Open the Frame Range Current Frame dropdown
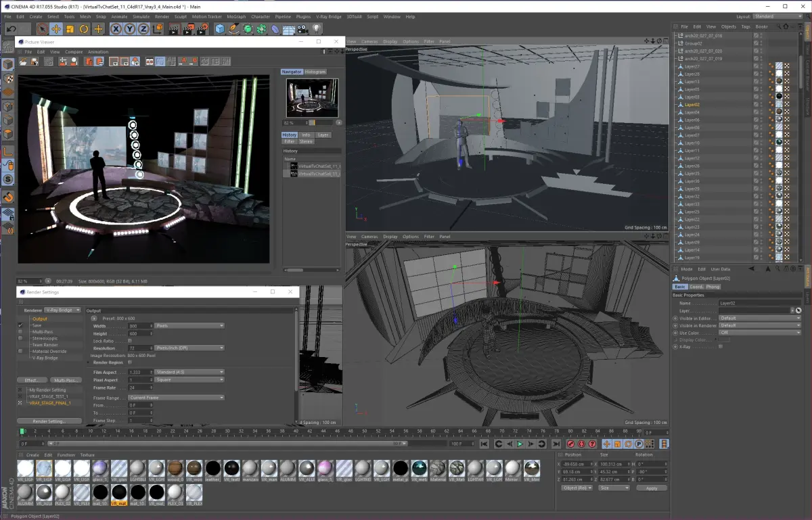The height and width of the screenshot is (520, 812). pyautogui.click(x=177, y=398)
